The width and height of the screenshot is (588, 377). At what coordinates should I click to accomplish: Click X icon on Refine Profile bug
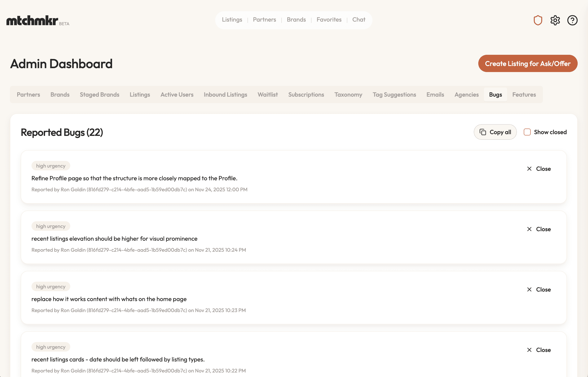(529, 169)
